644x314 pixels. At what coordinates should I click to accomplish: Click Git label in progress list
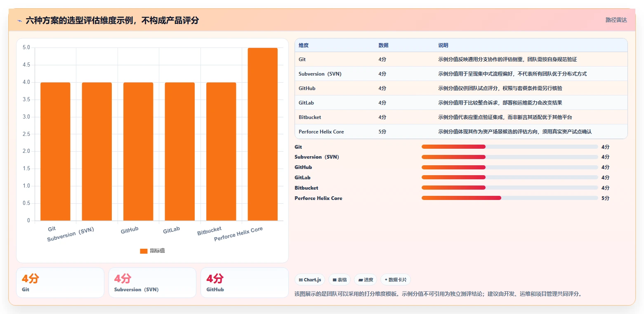click(298, 147)
